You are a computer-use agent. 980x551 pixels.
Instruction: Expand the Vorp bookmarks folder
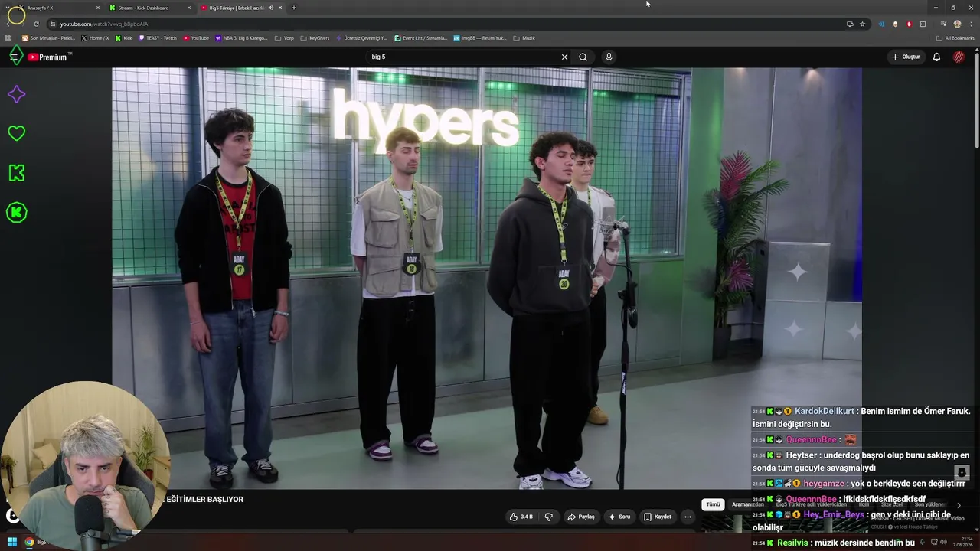pos(284,38)
